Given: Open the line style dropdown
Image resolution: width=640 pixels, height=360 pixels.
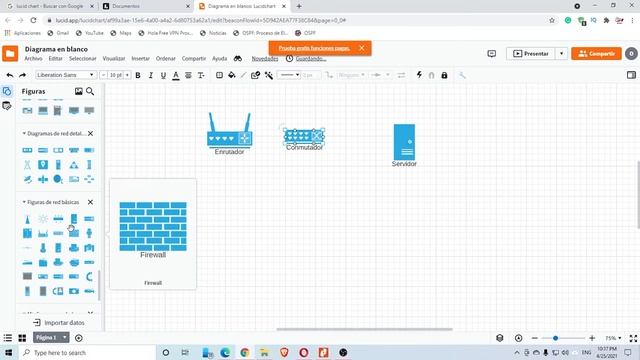Looking at the screenshot, I should coord(289,75).
